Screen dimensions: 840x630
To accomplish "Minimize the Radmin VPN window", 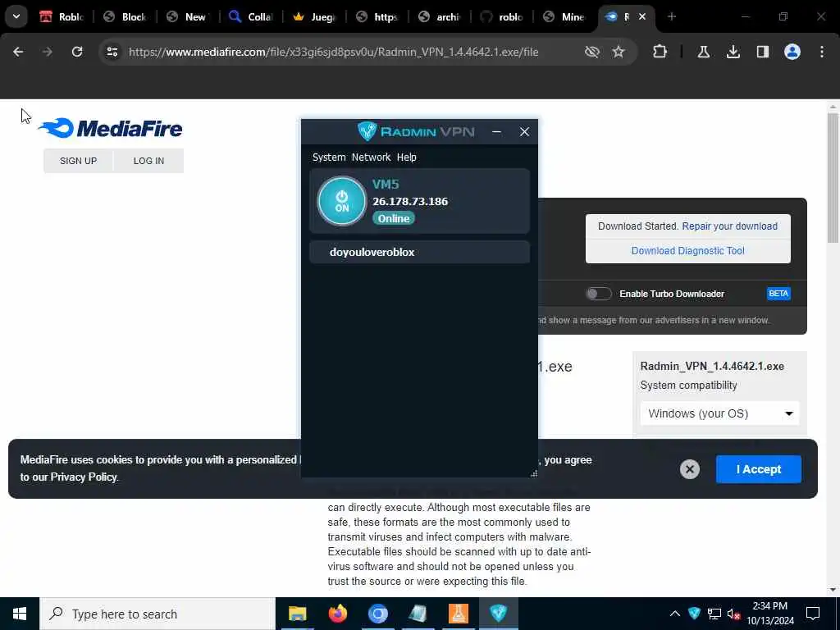I will (496, 132).
